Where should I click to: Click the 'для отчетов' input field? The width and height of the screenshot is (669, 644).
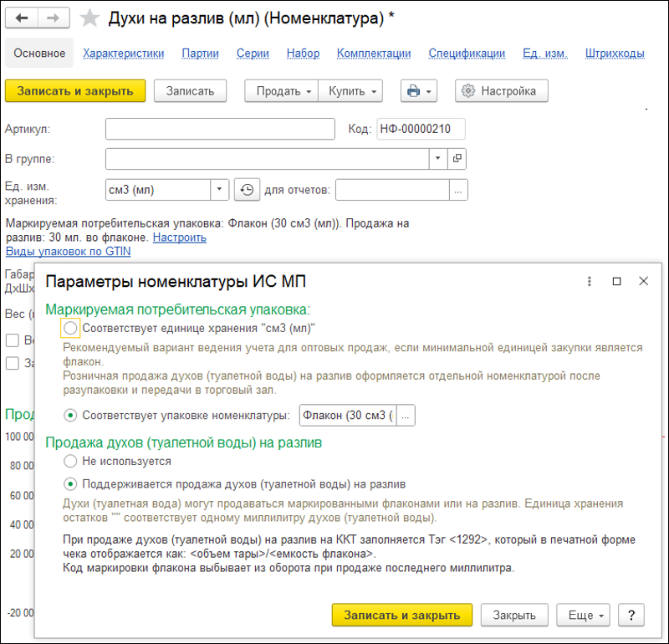click(392, 190)
